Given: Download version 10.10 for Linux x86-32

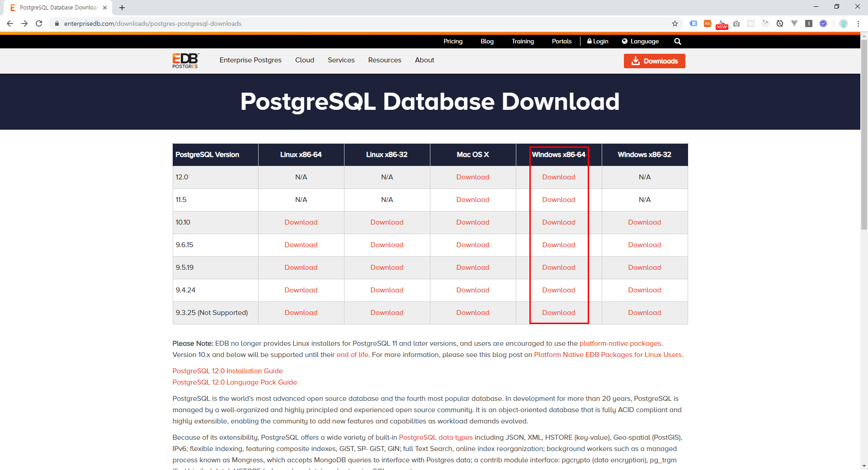Looking at the screenshot, I should tap(387, 222).
